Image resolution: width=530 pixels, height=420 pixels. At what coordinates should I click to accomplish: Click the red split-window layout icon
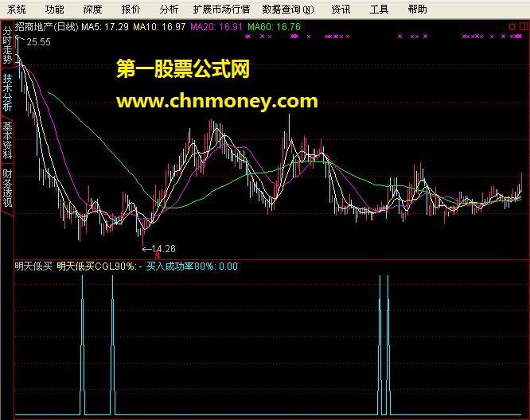pos(524,26)
